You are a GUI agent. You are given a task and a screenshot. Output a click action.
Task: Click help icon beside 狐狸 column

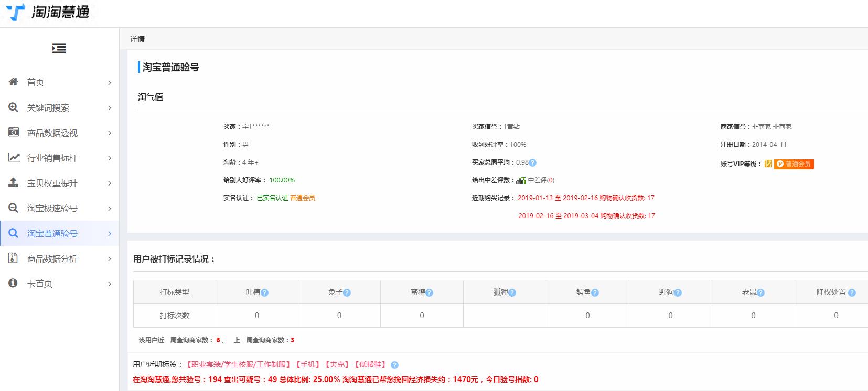coord(512,293)
